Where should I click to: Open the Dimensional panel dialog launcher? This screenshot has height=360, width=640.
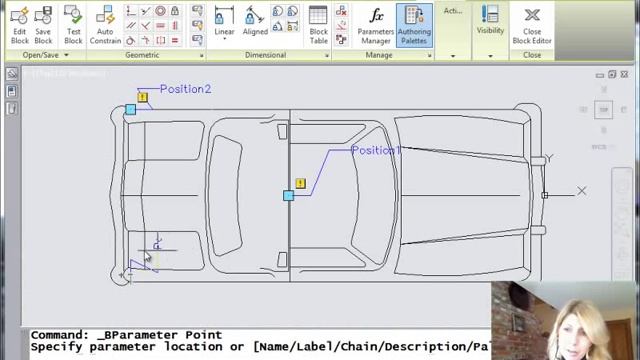click(x=327, y=56)
